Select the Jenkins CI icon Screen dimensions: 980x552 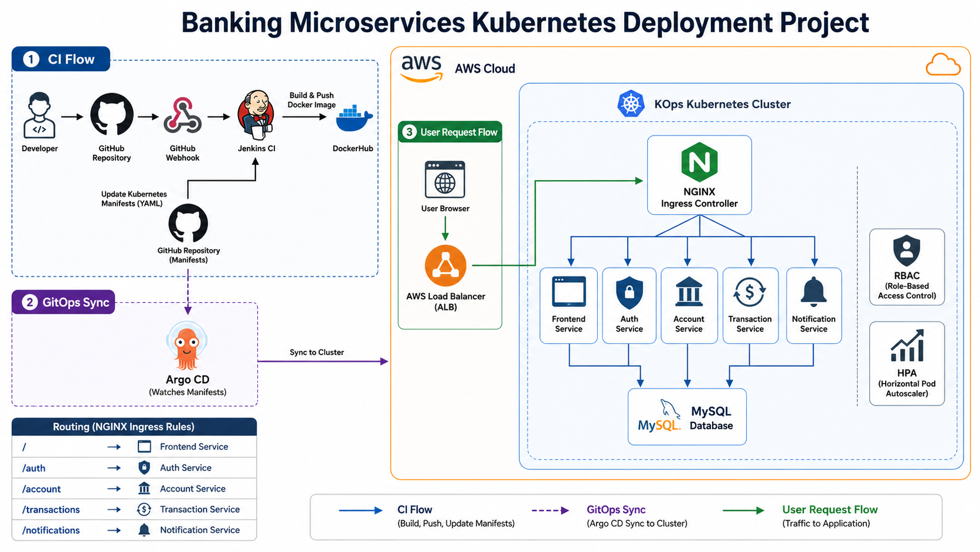click(256, 115)
